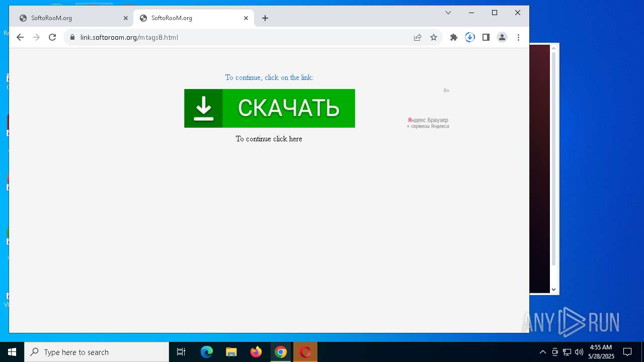This screenshot has height=362, width=644.
Task: Open the network status tray icon
Action: 567,352
